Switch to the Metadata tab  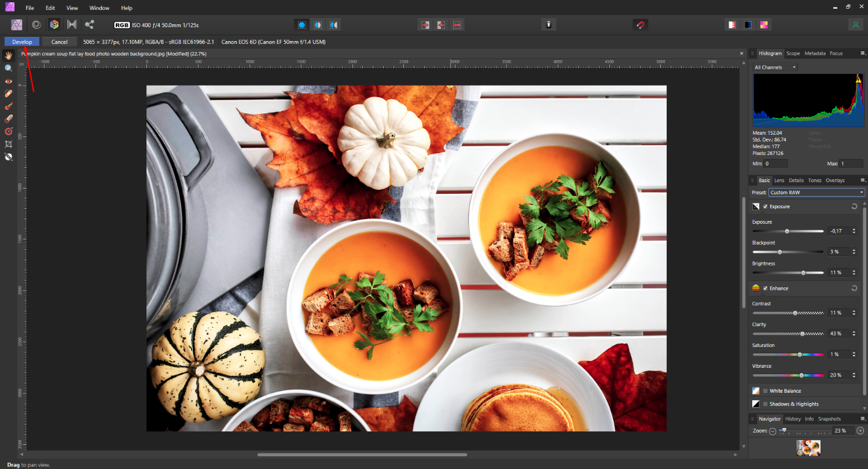coord(815,53)
